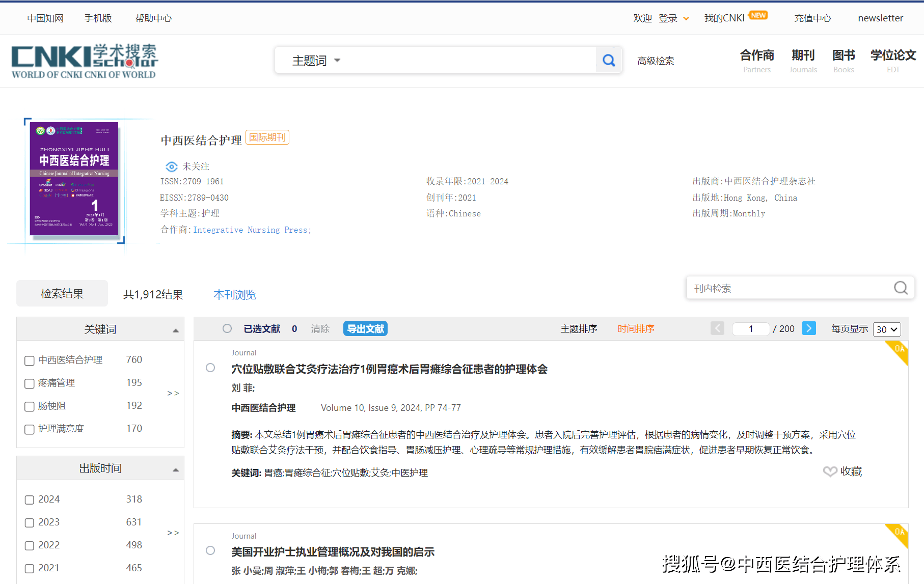Screen dimensions: 924x584
Task: Click the heart icon to favorite the article
Action: (830, 471)
